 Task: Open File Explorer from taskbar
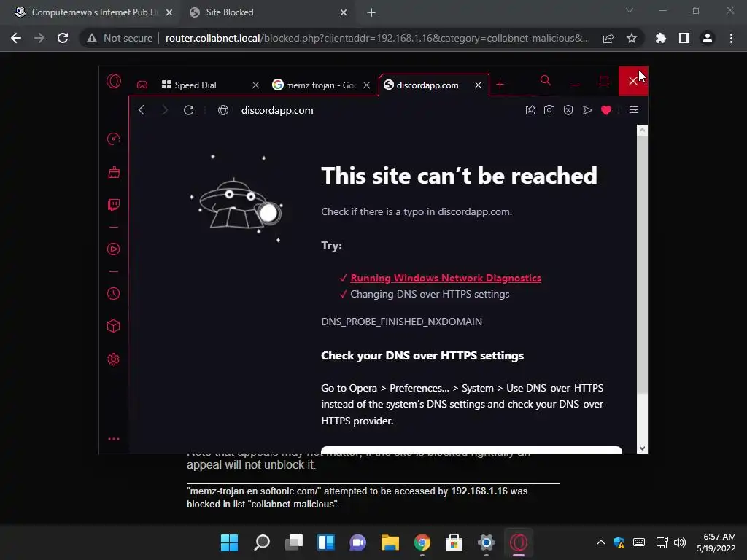tap(390, 542)
